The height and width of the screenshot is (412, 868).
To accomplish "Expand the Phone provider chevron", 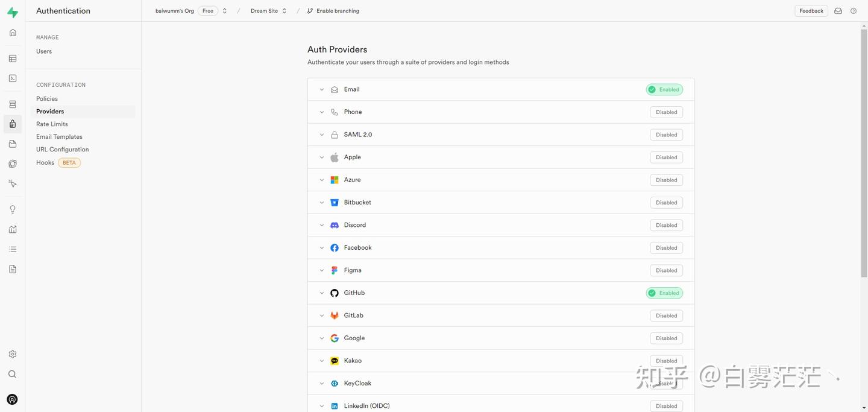I will point(322,112).
